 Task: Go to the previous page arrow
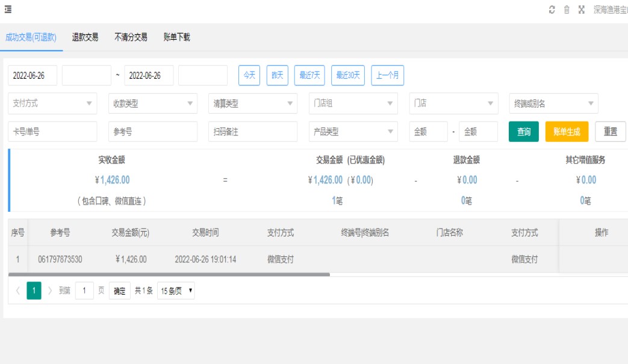[17, 291]
